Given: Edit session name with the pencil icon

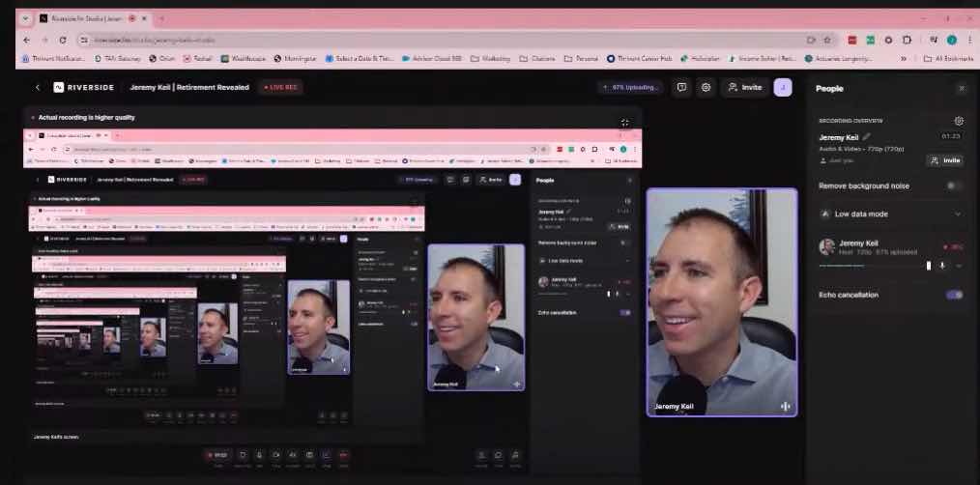Looking at the screenshot, I should click(x=866, y=137).
